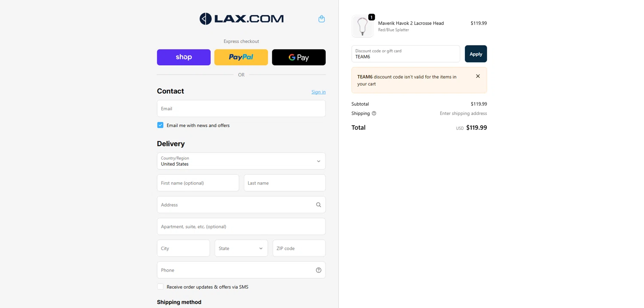Click the Last name field

point(285,183)
